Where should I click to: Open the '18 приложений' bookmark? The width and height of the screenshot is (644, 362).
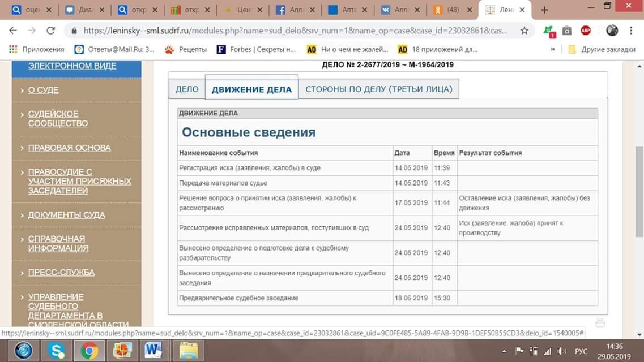pos(438,49)
